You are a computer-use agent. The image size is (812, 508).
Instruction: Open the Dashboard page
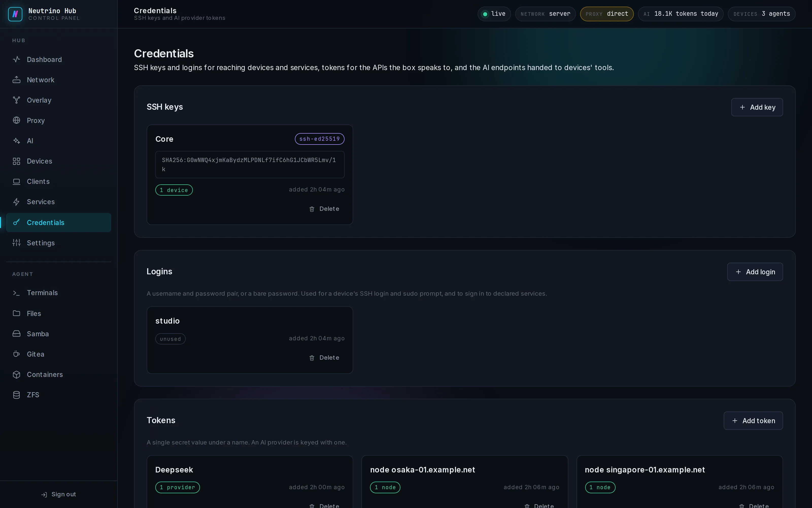58,59
